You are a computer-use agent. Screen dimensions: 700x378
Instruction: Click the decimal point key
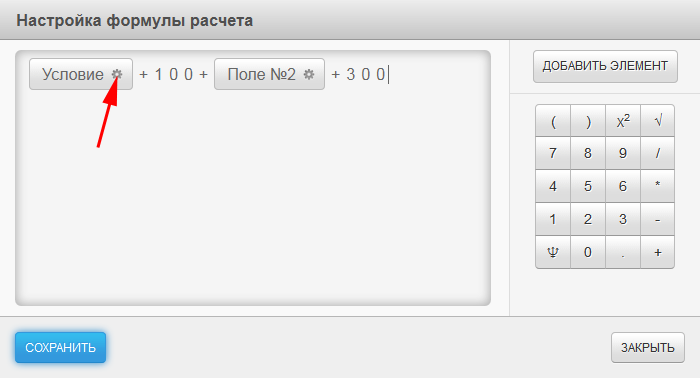click(623, 252)
